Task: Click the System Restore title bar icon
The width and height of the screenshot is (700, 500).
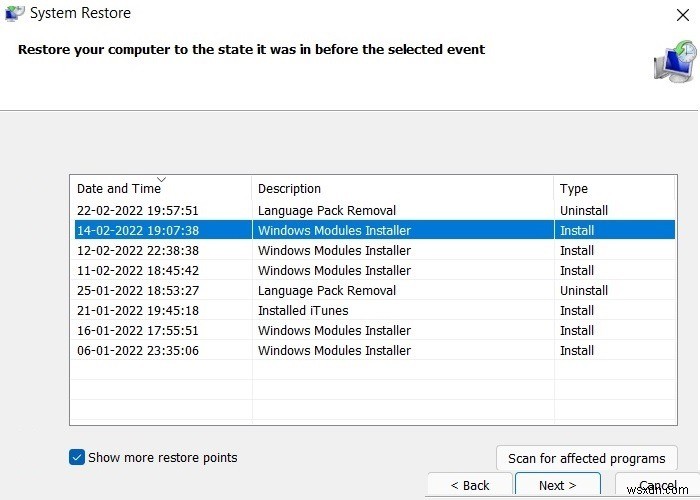Action: click(14, 12)
